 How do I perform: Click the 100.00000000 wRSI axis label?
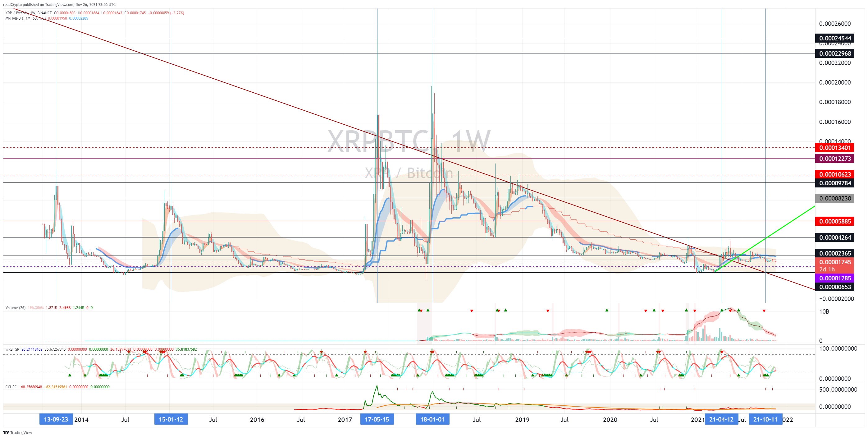[838, 349]
